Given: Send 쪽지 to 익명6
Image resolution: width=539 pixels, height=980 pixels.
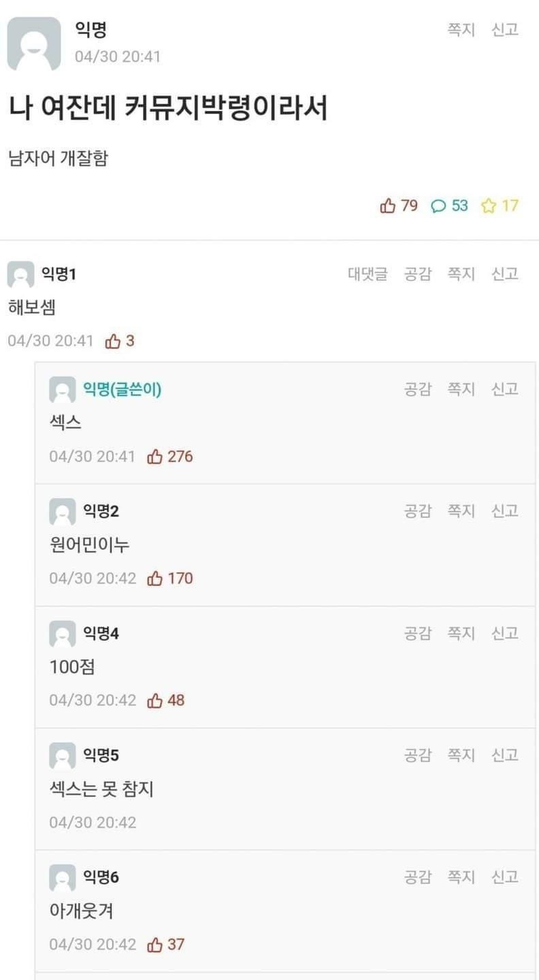Looking at the screenshot, I should coord(461,877).
